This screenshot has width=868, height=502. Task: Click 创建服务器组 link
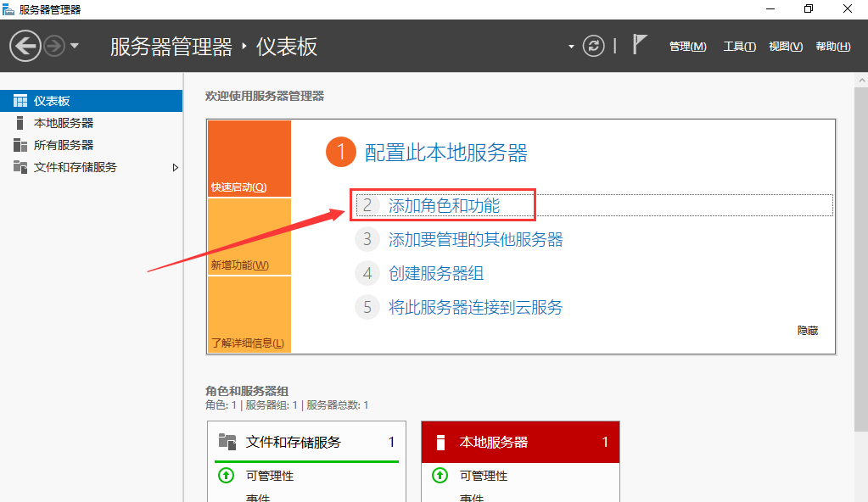436,273
